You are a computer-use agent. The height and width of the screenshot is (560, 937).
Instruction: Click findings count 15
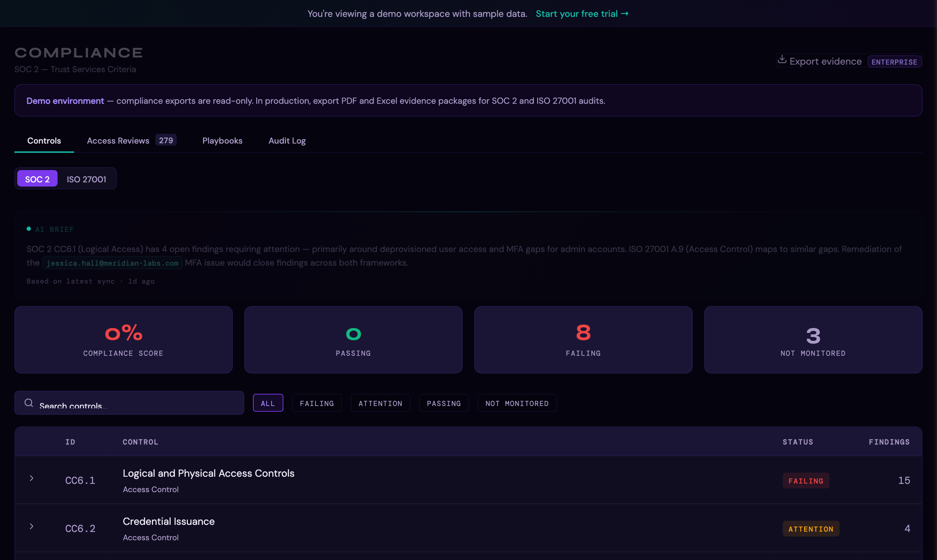904,480
